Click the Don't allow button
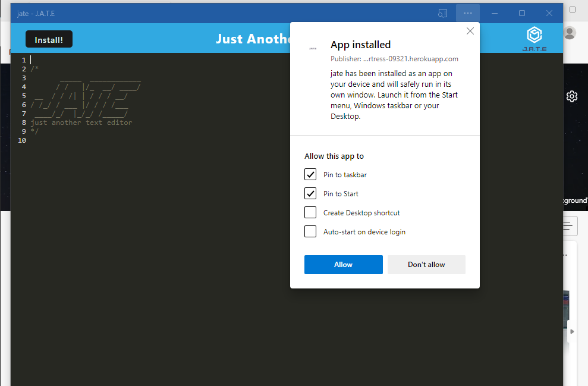The image size is (588, 386). (x=426, y=264)
